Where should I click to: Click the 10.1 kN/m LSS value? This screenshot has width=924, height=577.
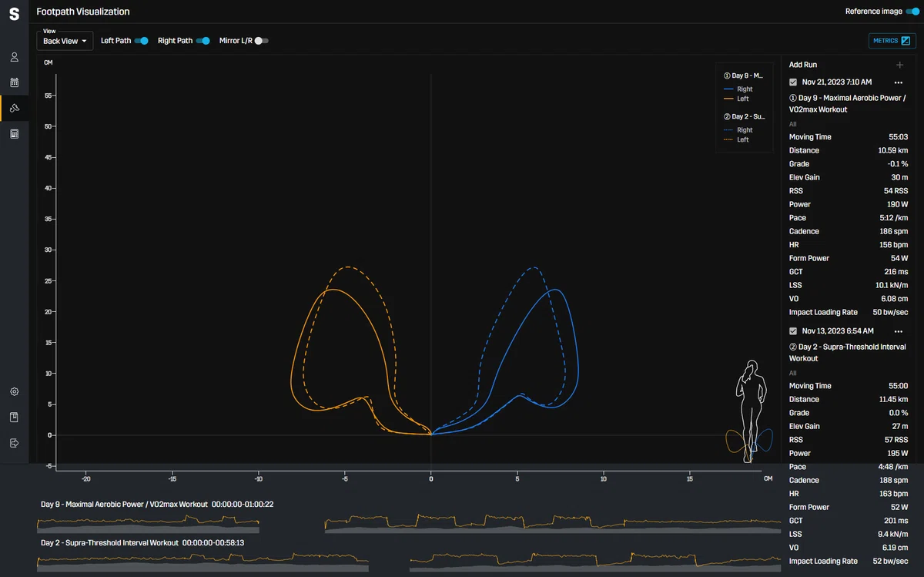[x=892, y=285]
